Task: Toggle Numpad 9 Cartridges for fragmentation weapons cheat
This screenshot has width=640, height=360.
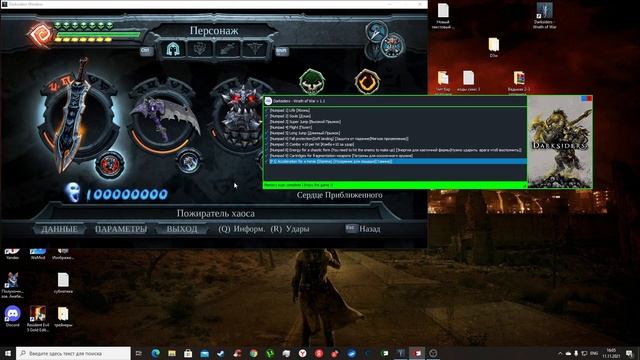Action: (341, 156)
